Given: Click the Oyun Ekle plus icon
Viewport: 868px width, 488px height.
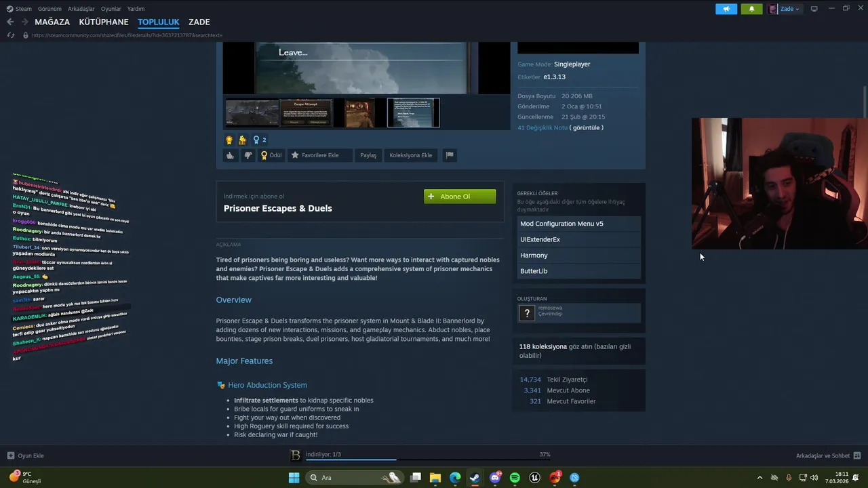Looking at the screenshot, I should point(11,455).
